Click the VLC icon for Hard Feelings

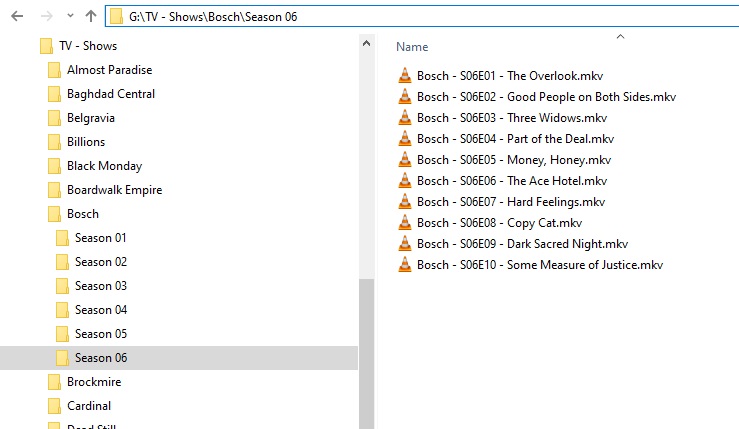pos(404,202)
